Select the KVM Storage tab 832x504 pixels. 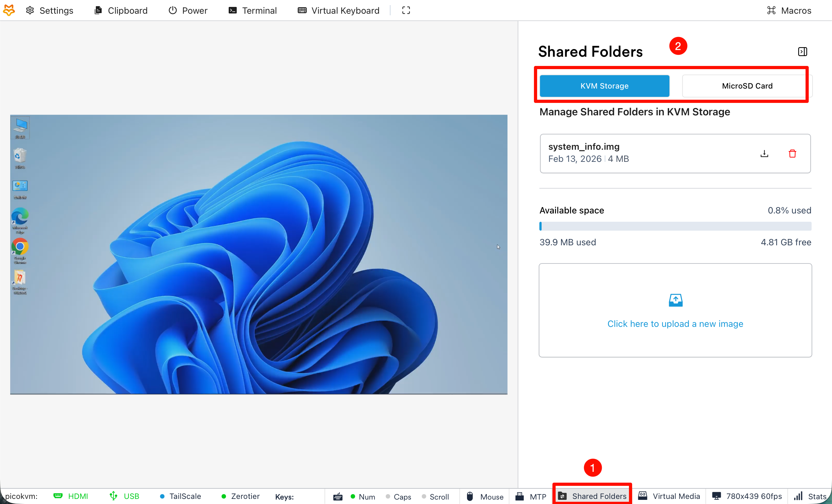(604, 86)
